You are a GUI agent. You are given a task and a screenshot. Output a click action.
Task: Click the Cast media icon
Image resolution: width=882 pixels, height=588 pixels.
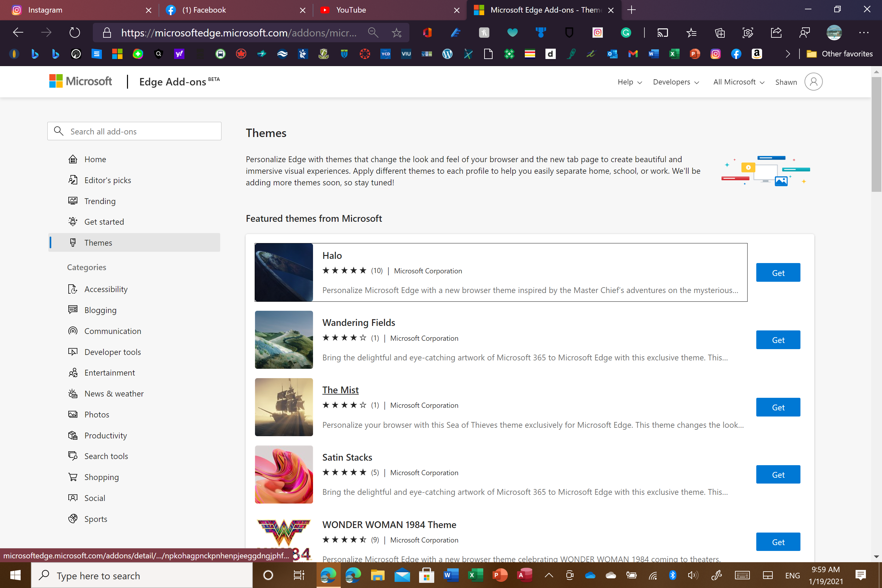tap(662, 33)
